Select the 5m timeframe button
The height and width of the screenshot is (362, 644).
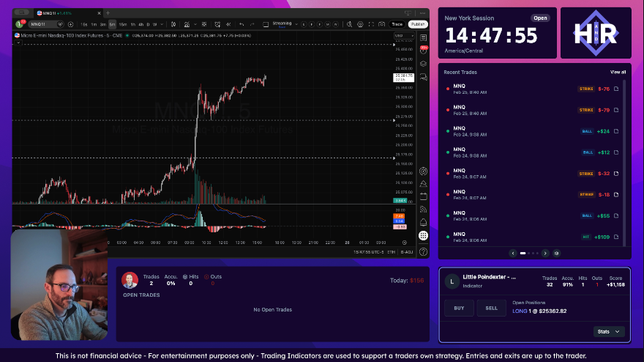[112, 24]
